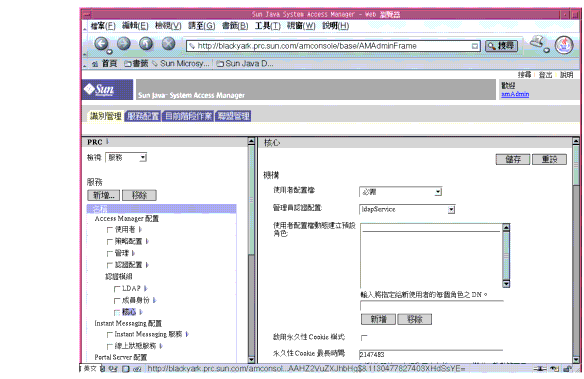Open the 使用者配置檔 dropdown

point(401,192)
